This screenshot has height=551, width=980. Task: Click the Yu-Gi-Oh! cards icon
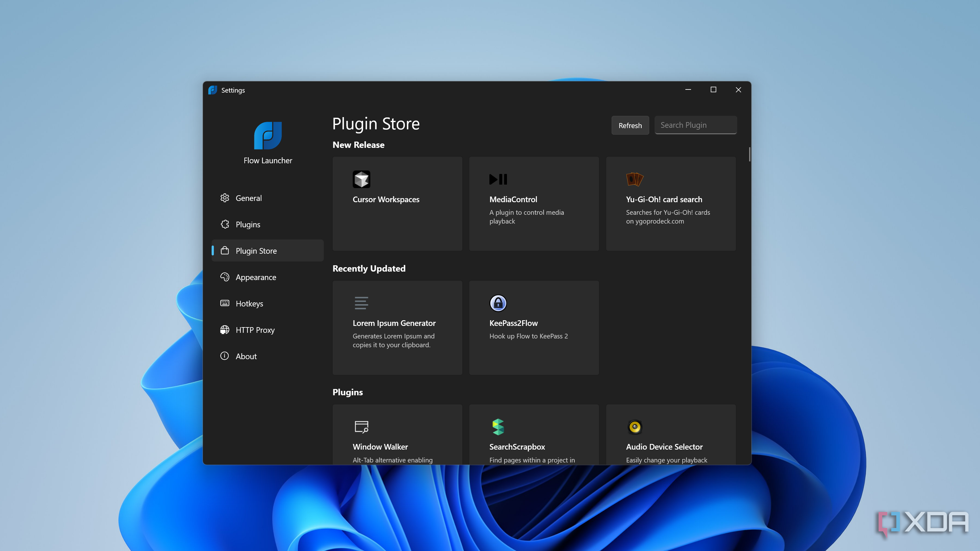(634, 179)
